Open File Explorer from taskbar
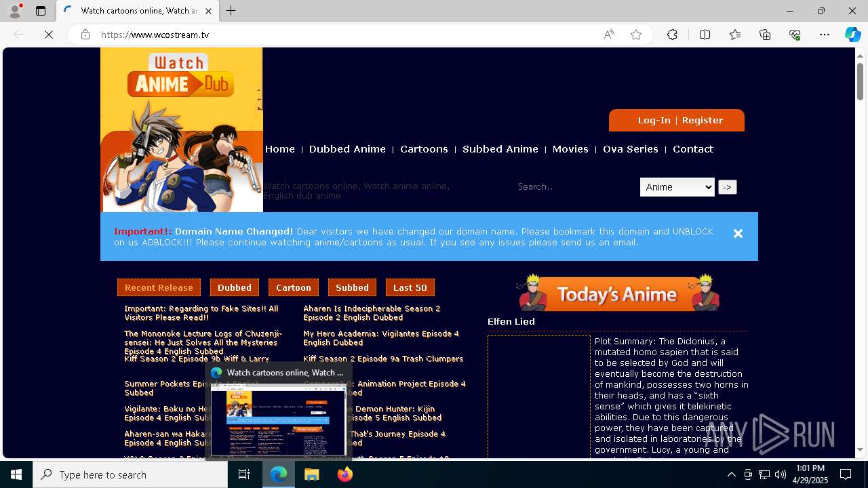Image resolution: width=868 pixels, height=488 pixels. tap(312, 474)
